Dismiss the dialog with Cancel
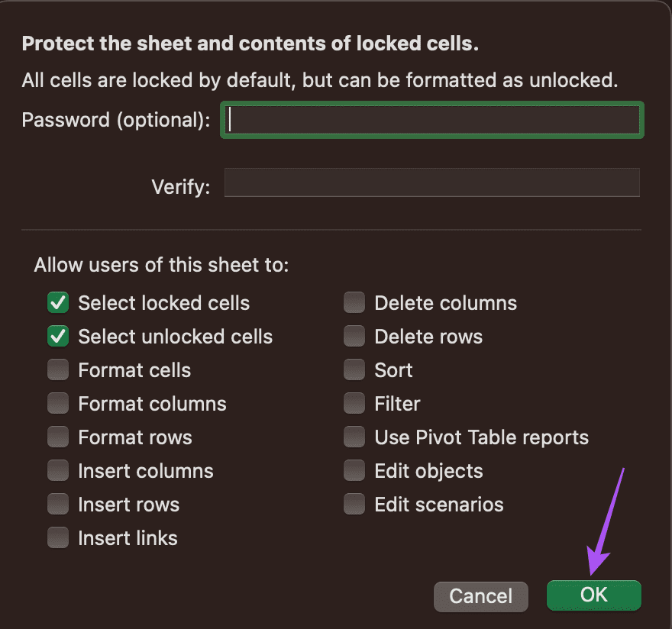The width and height of the screenshot is (672, 629). pyautogui.click(x=481, y=596)
